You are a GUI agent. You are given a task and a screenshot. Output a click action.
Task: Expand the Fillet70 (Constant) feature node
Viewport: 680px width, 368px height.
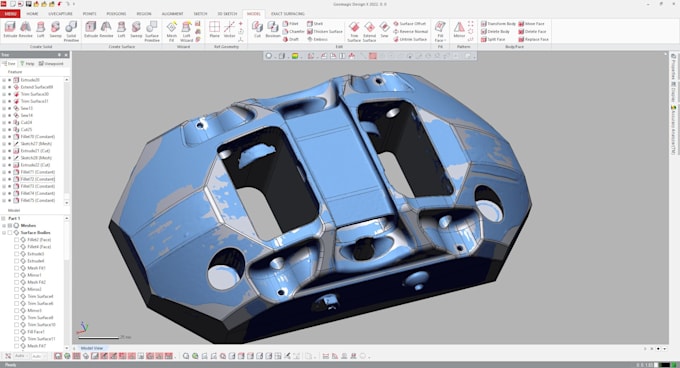(4, 137)
